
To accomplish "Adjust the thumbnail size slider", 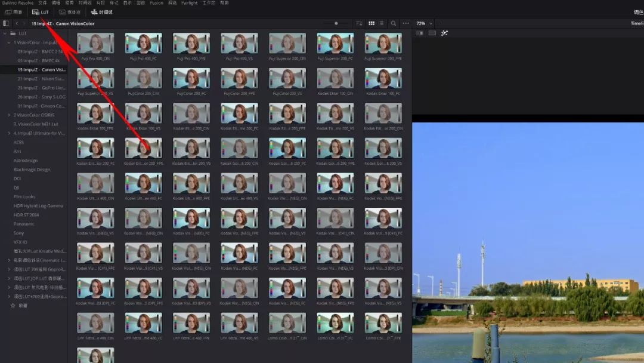I will (x=336, y=23).
